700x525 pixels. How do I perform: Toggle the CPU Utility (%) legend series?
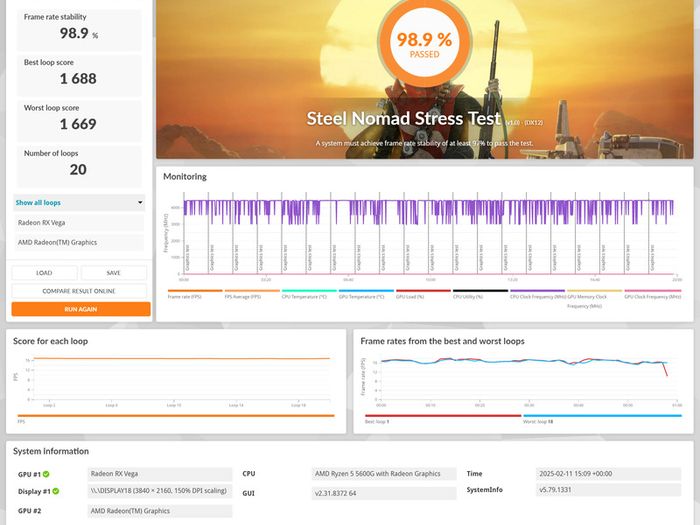click(480, 294)
